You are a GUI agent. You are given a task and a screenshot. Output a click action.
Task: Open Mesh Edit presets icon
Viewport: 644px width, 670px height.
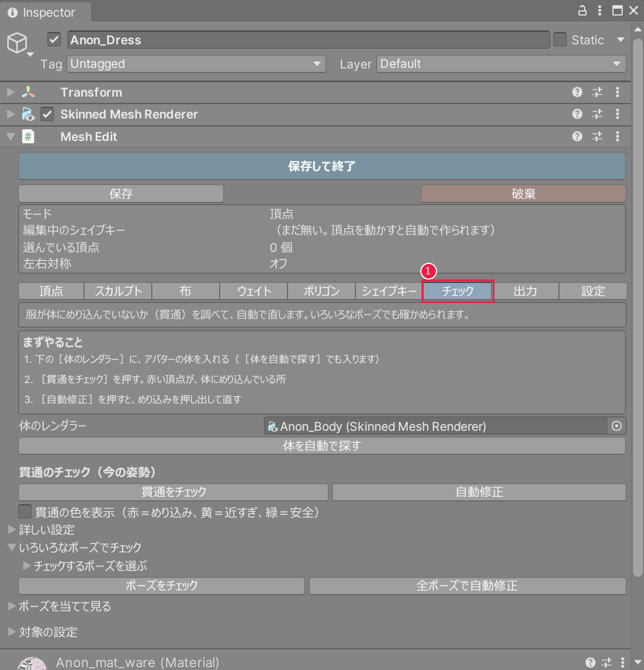(x=597, y=136)
